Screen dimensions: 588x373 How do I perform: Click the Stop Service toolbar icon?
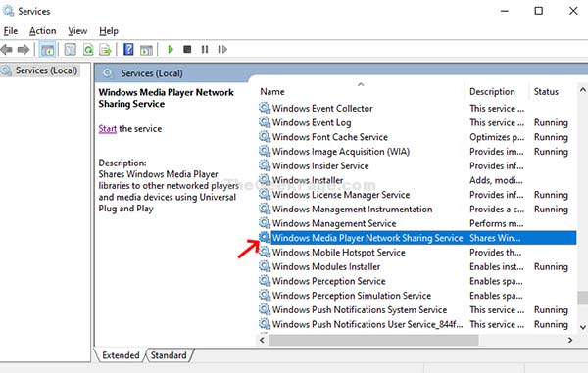187,49
